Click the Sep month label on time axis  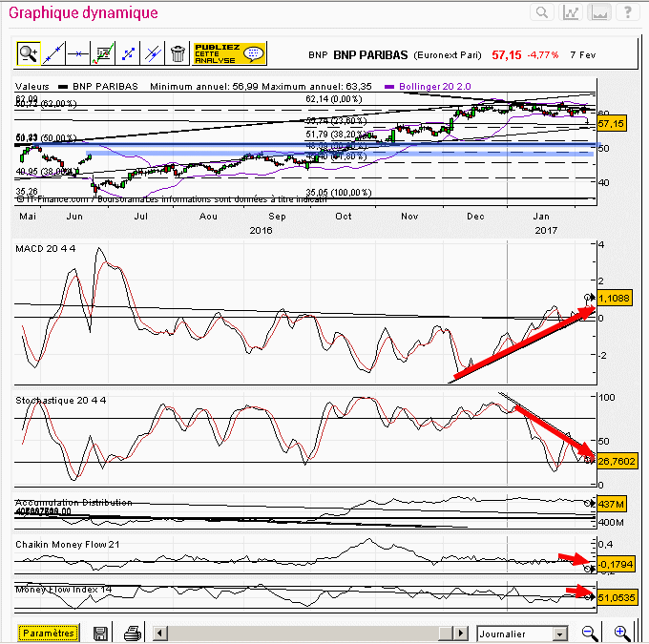coord(277,216)
